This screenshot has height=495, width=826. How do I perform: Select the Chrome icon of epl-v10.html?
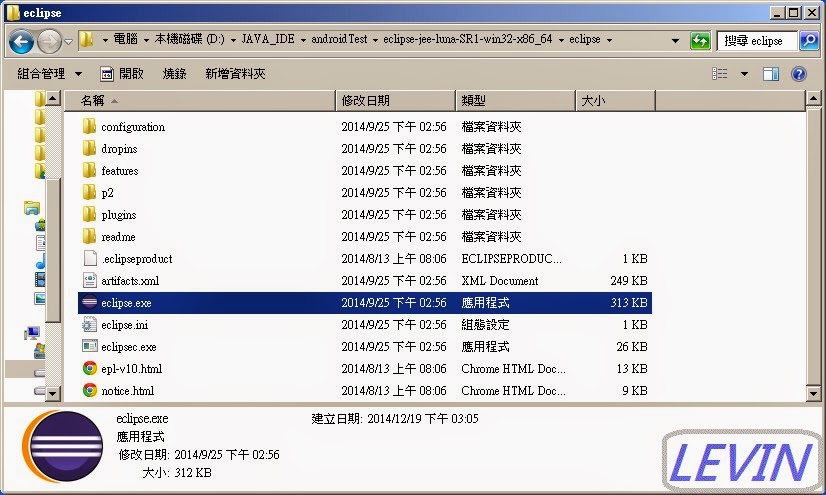point(90,369)
